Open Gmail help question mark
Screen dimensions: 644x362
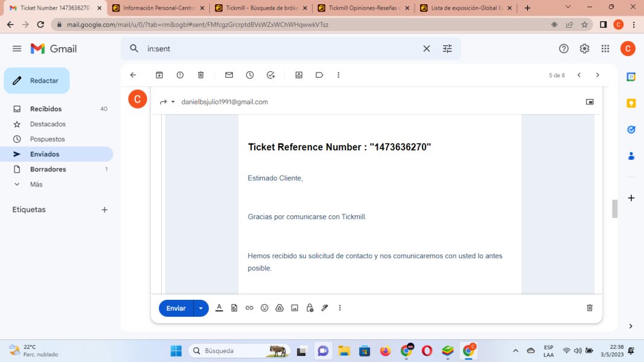pyautogui.click(x=564, y=48)
